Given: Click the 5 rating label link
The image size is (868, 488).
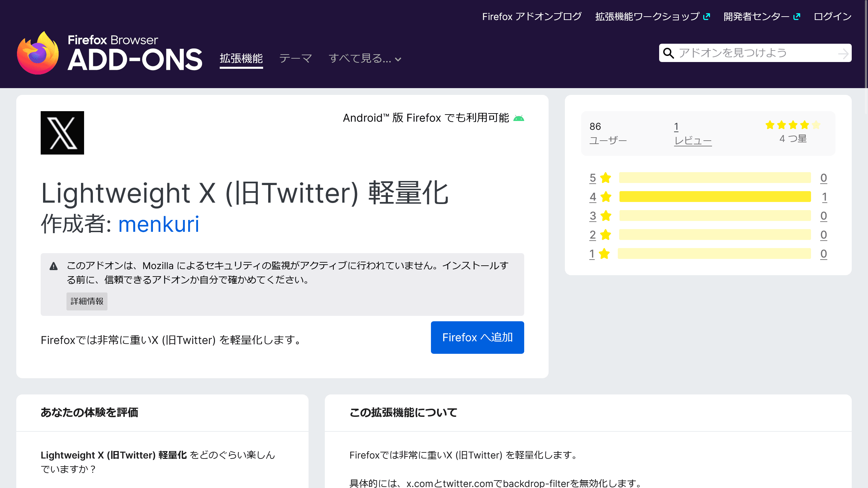Looking at the screenshot, I should click(x=593, y=178).
